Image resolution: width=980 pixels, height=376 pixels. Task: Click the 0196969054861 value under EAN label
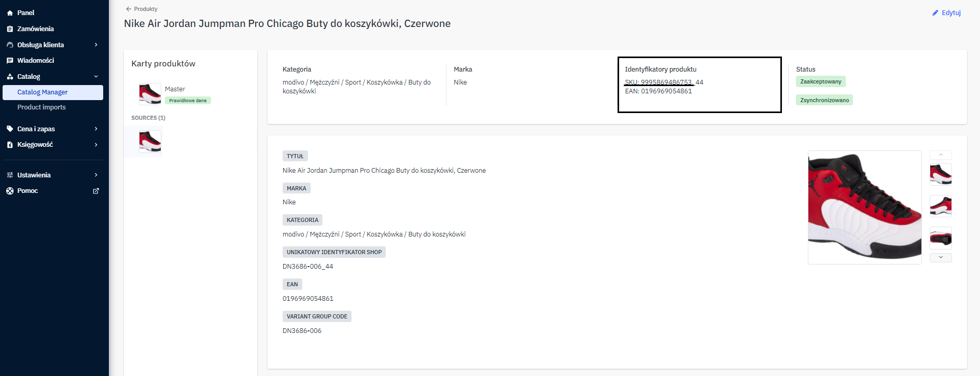(308, 299)
